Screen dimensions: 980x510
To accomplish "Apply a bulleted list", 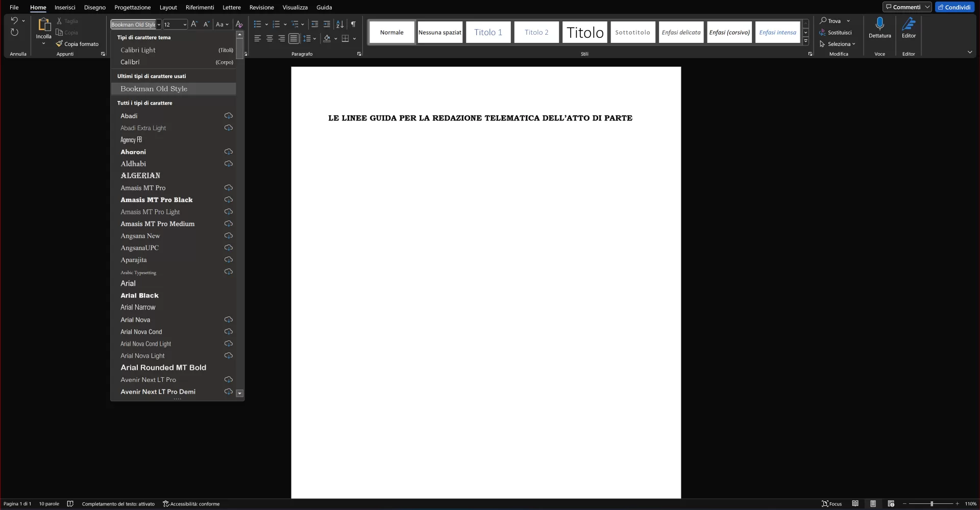I will point(257,24).
